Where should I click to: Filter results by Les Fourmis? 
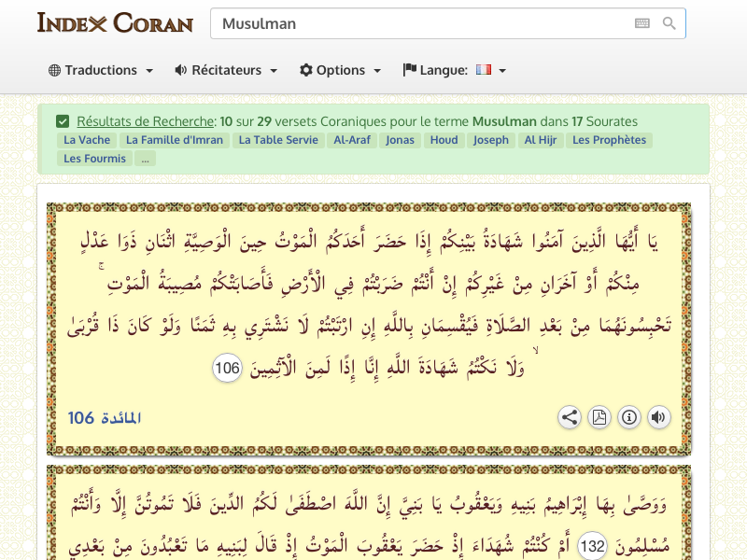[95, 159]
